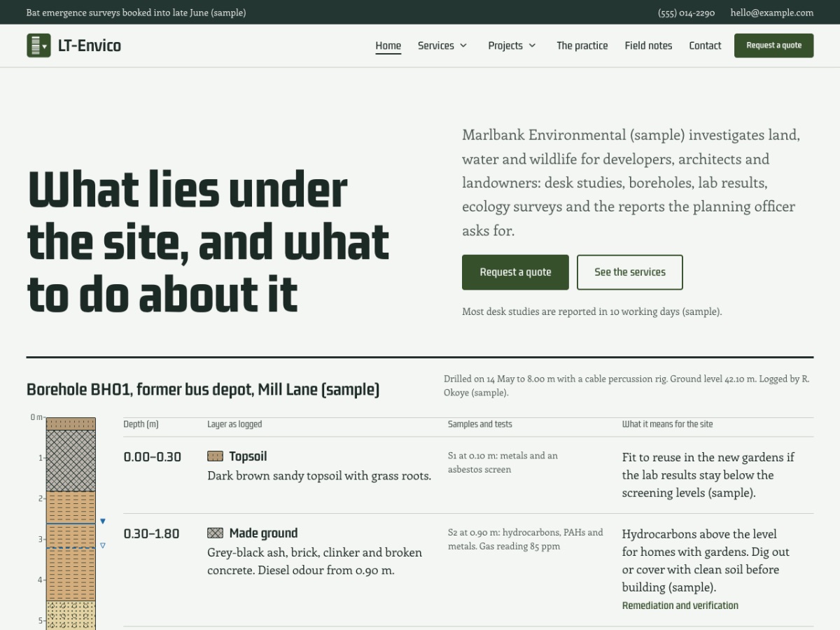The image size is (840, 630).
Task: Click the Layer as logged column header
Action: (234, 424)
